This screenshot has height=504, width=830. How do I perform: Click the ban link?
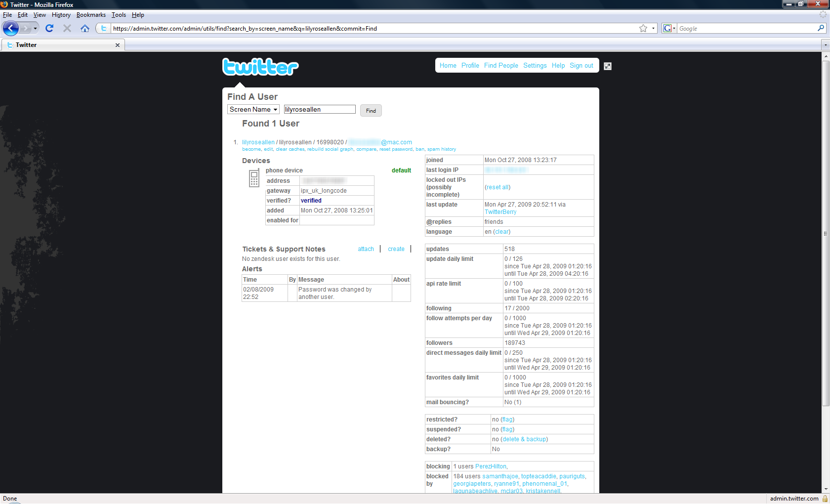pos(419,149)
